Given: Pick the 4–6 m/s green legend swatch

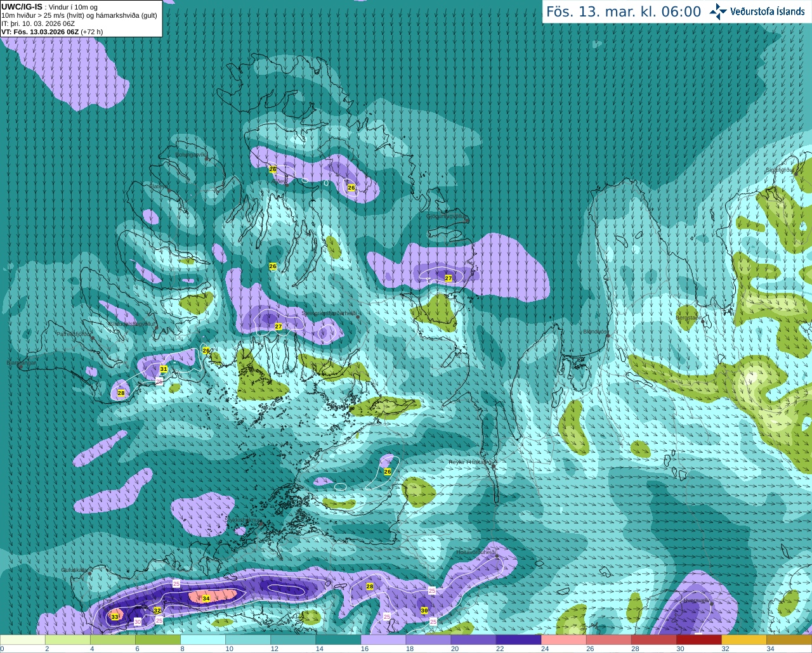Looking at the screenshot, I should (114, 640).
